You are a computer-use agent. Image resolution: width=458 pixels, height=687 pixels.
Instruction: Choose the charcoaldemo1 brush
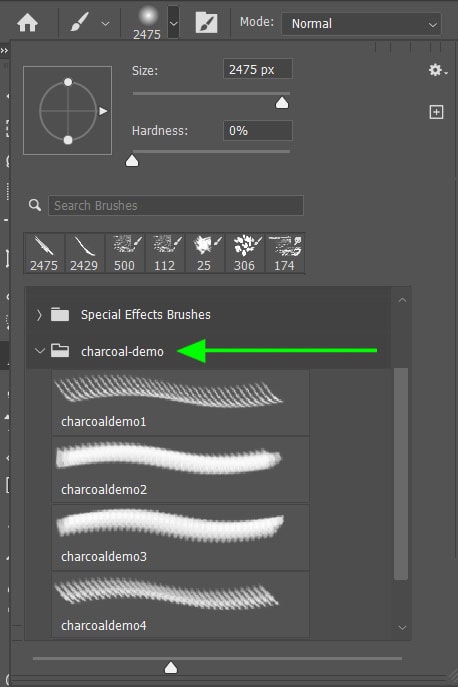181,402
